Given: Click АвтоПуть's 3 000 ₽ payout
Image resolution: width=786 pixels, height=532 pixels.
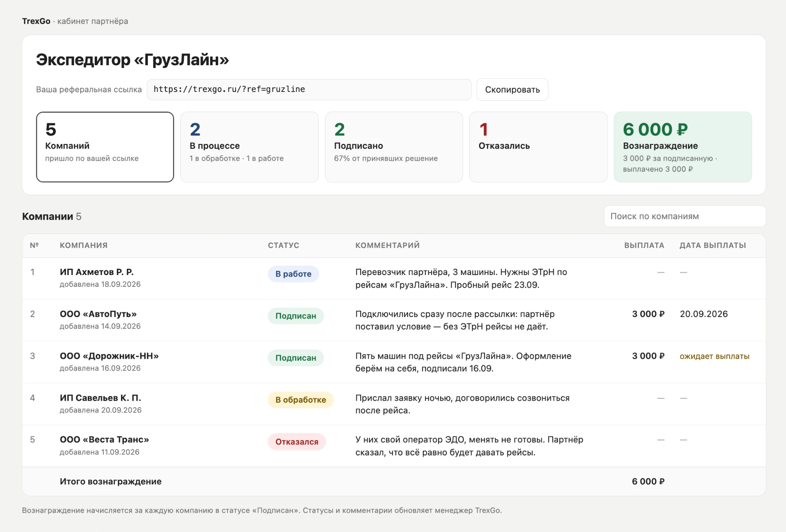Looking at the screenshot, I should tap(648, 314).
